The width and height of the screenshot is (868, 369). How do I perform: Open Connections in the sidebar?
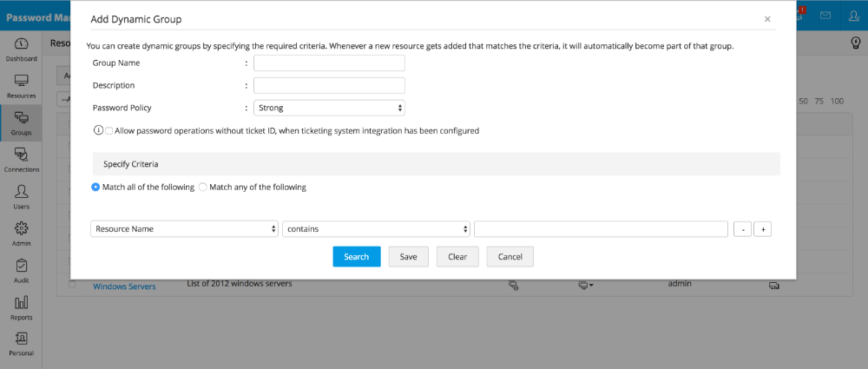[x=21, y=160]
